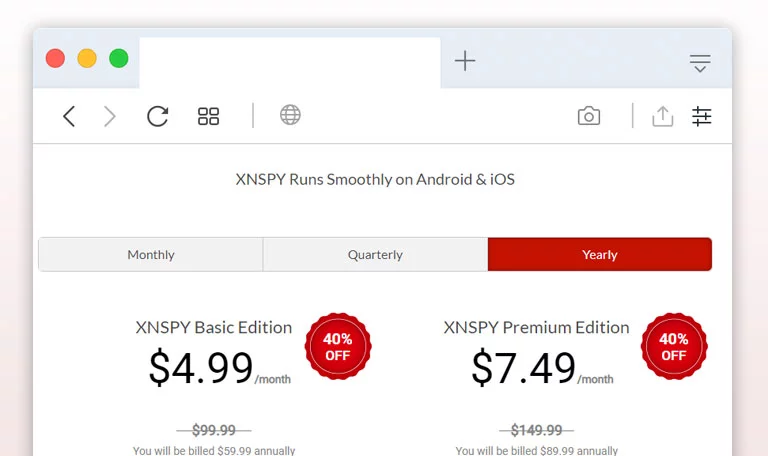Click the XNSPY Basic Edition title
The image size is (768, 456).
click(x=214, y=327)
